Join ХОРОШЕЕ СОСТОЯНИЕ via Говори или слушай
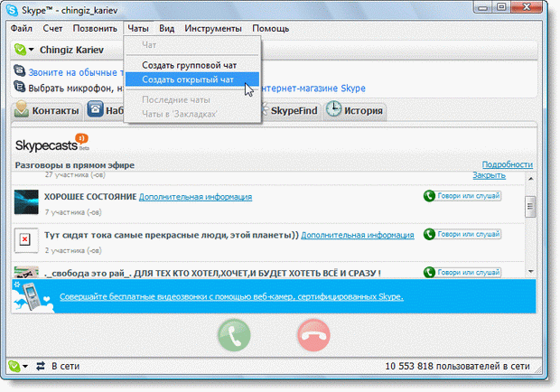 (462, 196)
